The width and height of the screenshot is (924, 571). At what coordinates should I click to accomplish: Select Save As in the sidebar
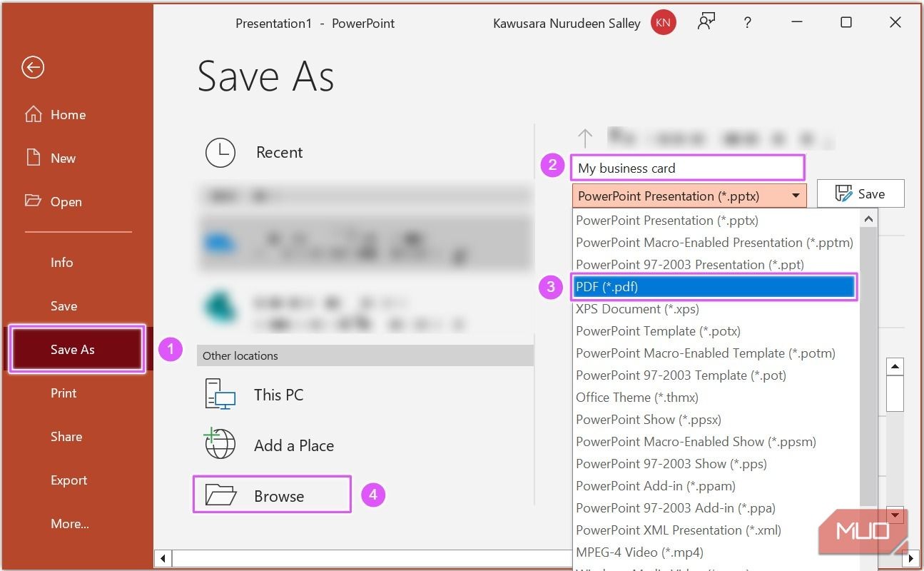point(77,349)
